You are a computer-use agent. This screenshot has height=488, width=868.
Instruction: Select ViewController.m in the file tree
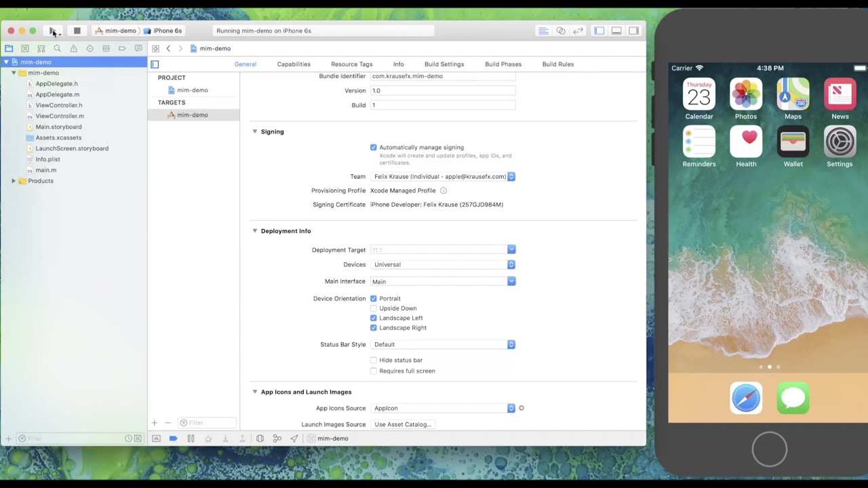60,116
